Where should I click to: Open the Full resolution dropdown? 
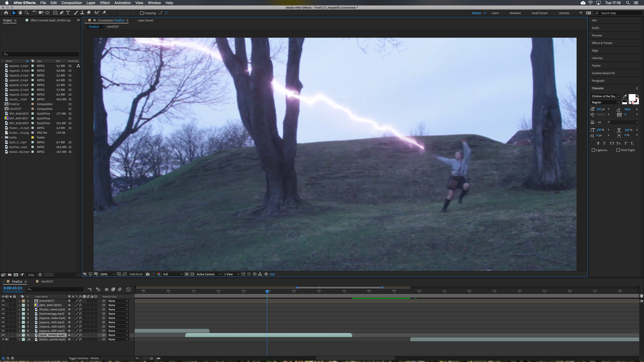(173, 274)
